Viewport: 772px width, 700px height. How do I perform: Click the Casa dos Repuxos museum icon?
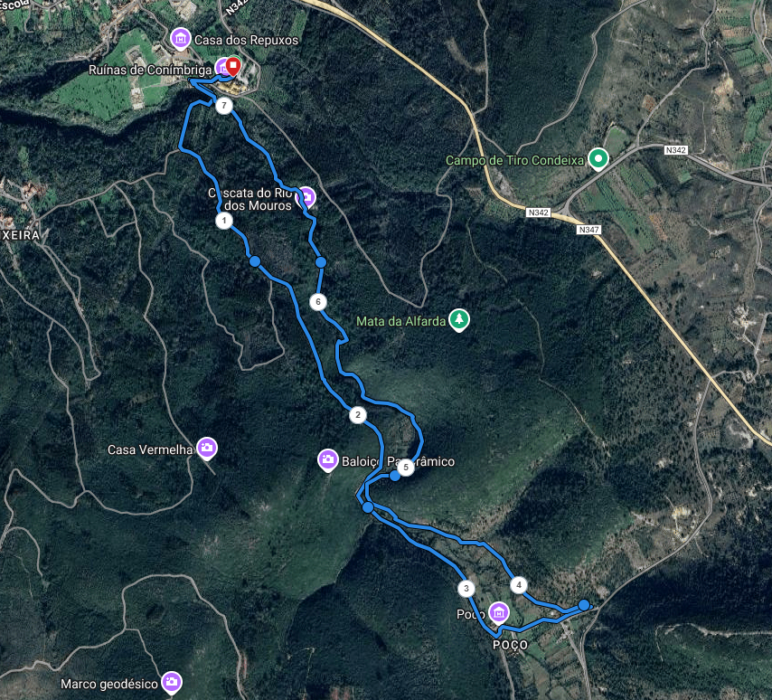point(181,38)
